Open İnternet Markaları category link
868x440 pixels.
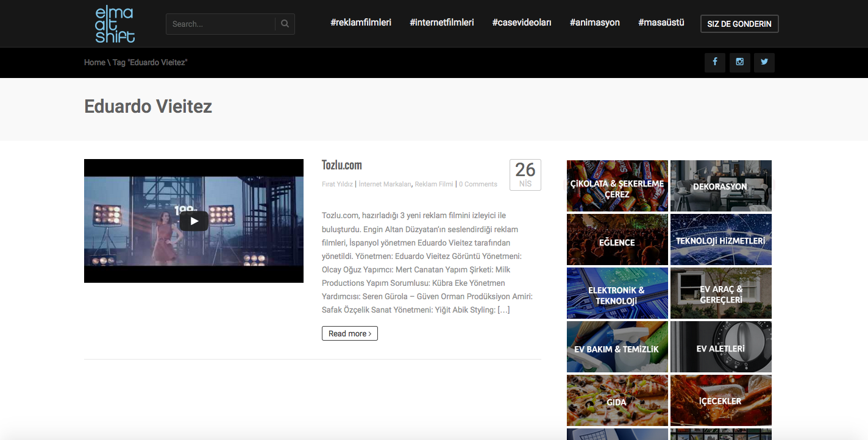pyautogui.click(x=385, y=184)
